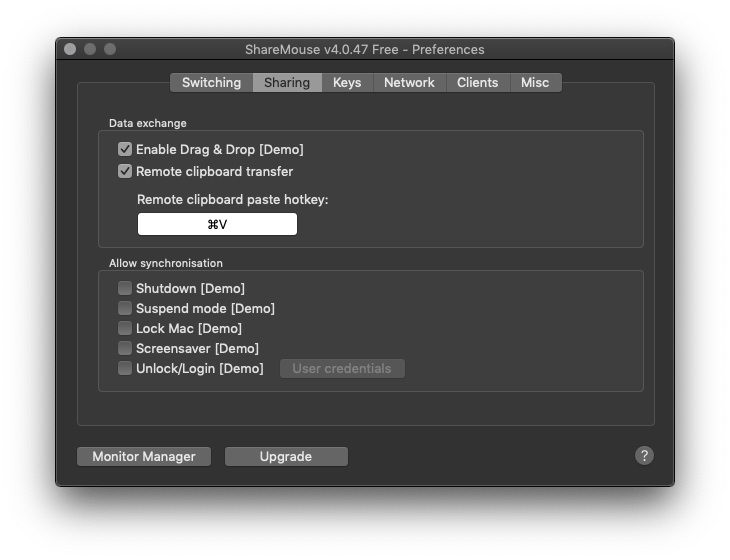Tick the Suspend mode checkbox

[x=125, y=308]
